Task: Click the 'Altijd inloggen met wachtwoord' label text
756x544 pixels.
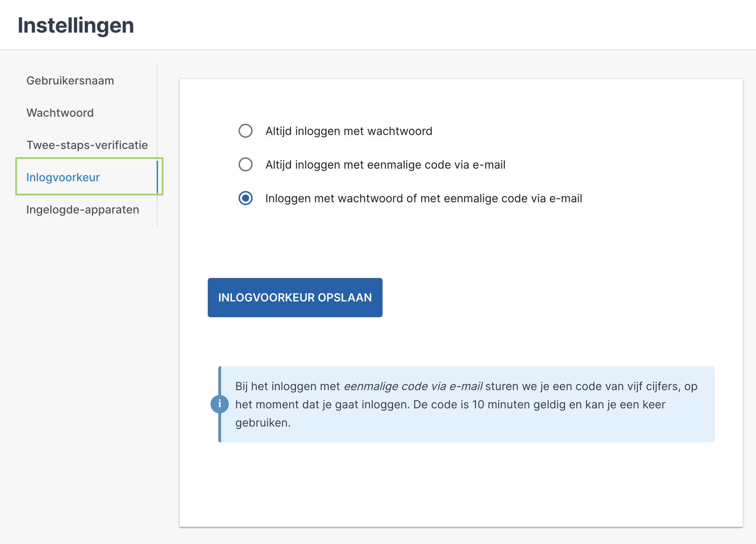Action: (349, 131)
